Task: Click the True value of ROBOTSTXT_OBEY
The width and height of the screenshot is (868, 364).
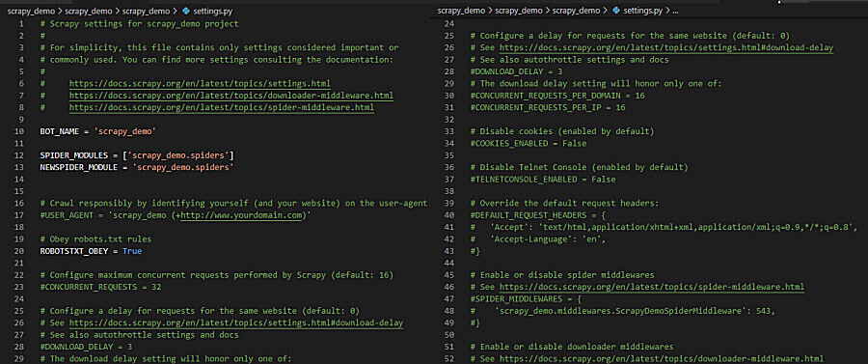Action: click(132, 251)
